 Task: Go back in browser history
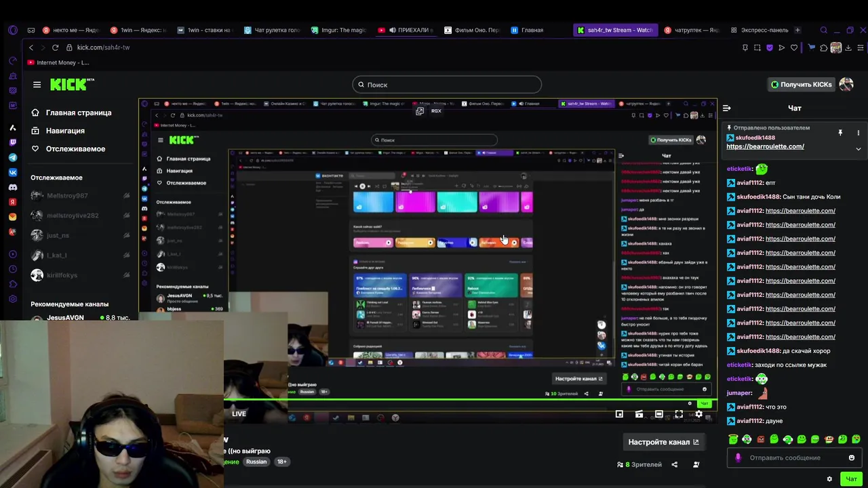click(31, 47)
